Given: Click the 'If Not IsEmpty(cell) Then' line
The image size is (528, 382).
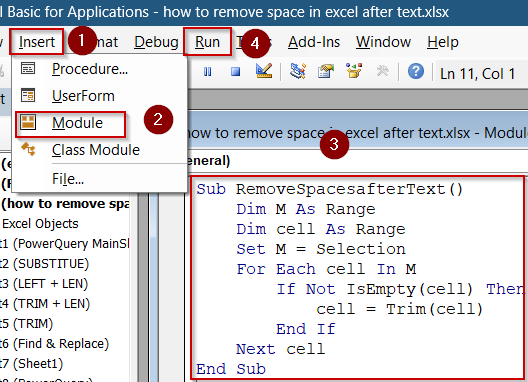Looking at the screenshot, I should point(400,289).
